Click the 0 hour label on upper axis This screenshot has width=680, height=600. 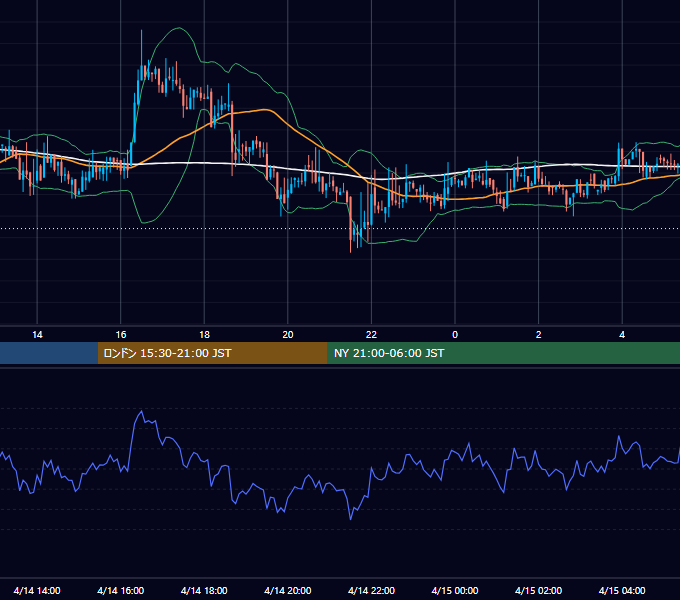(455, 335)
